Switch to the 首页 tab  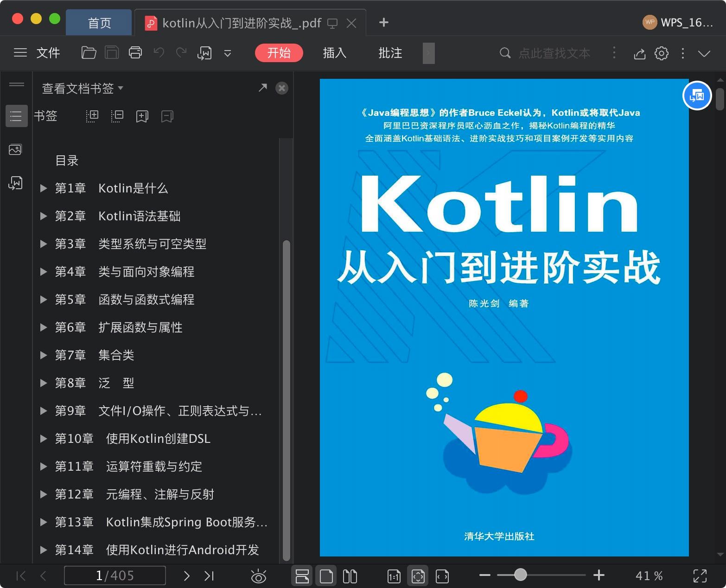[x=99, y=23]
